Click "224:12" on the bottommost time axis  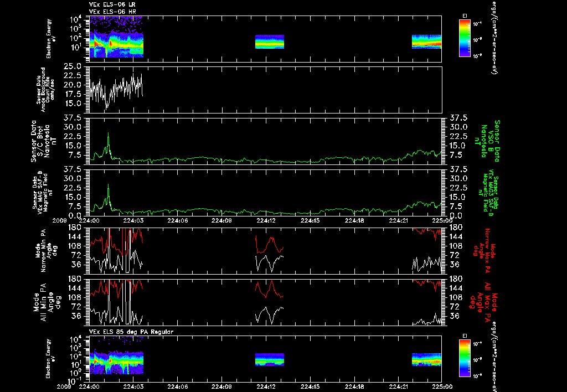(x=266, y=386)
